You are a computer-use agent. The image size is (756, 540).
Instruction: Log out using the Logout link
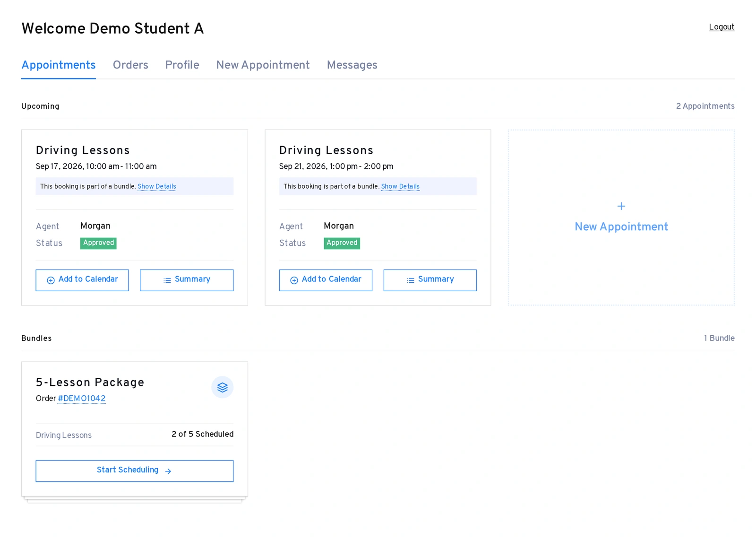coord(722,27)
